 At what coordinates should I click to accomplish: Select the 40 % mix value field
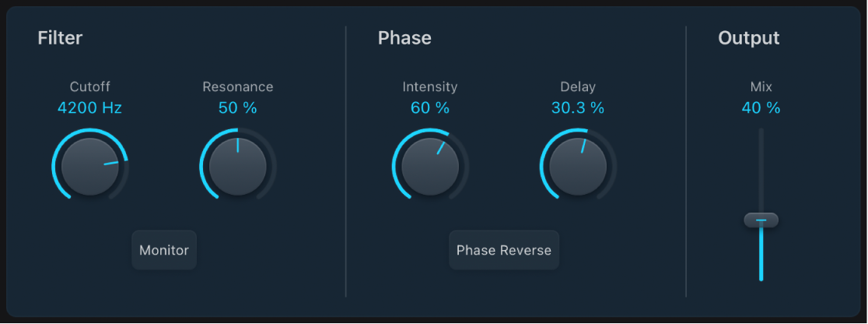761,108
